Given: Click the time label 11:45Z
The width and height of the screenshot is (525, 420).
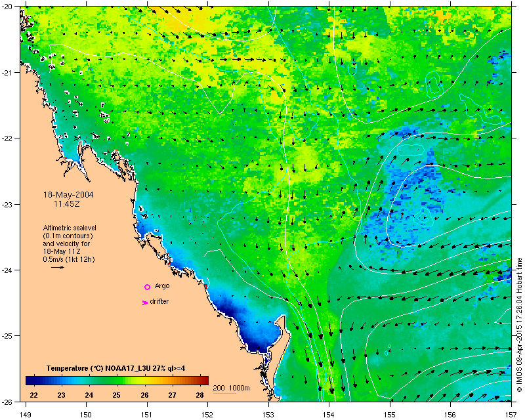Looking at the screenshot, I should tap(67, 204).
